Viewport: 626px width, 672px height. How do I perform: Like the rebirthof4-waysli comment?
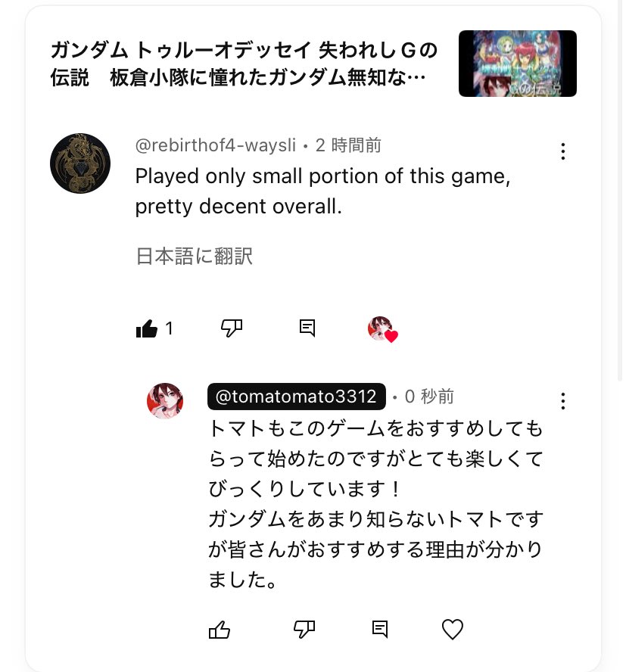147,328
